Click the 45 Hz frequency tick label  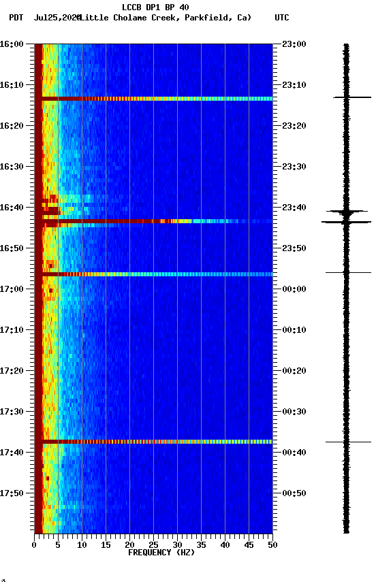[249, 545]
